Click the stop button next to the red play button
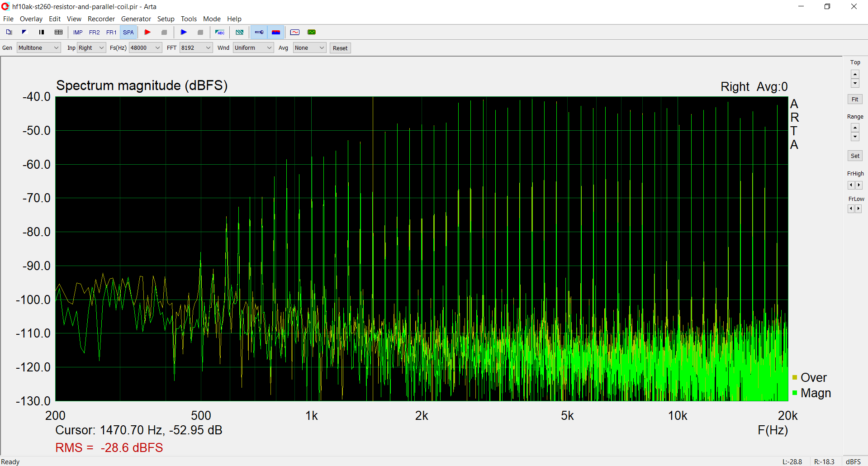 pos(164,32)
